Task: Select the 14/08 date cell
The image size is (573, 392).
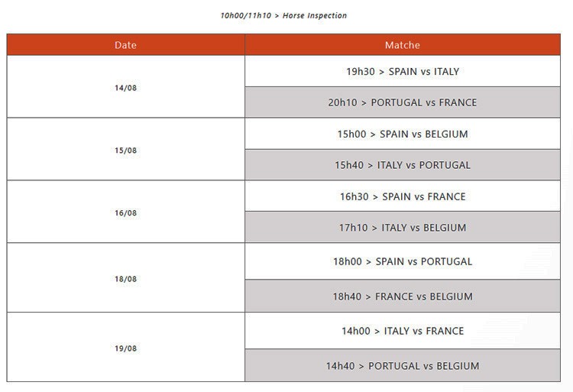Action: click(125, 88)
